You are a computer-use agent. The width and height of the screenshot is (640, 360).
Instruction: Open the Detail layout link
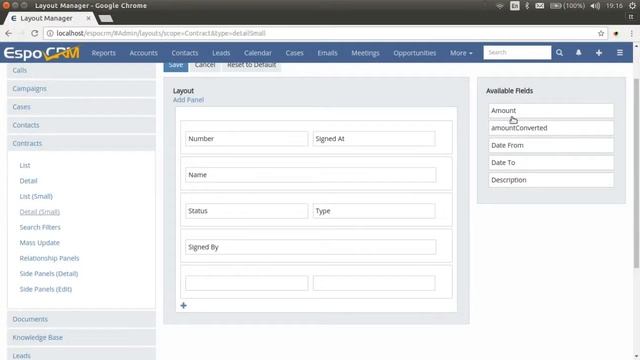point(28,181)
